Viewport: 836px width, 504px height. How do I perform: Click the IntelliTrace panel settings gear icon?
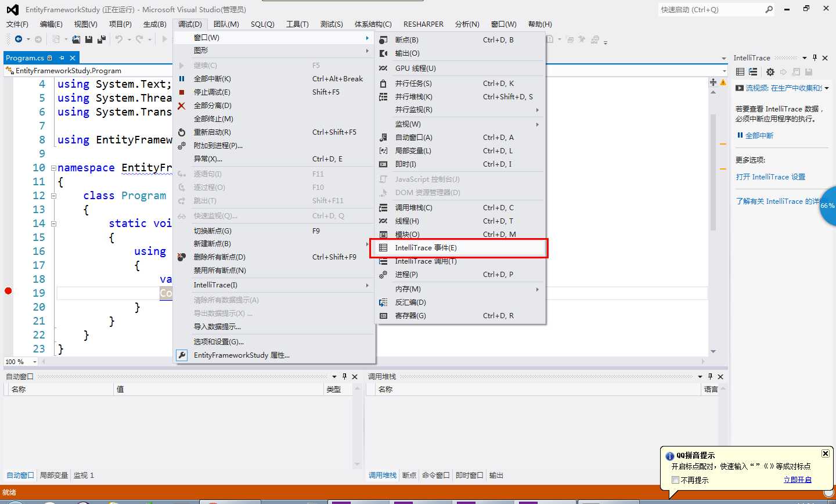tap(770, 72)
